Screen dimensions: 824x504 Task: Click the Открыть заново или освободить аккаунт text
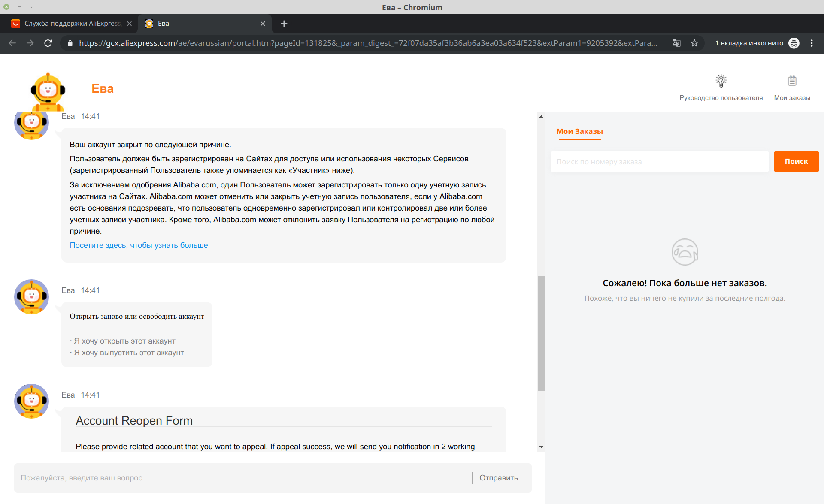click(137, 317)
